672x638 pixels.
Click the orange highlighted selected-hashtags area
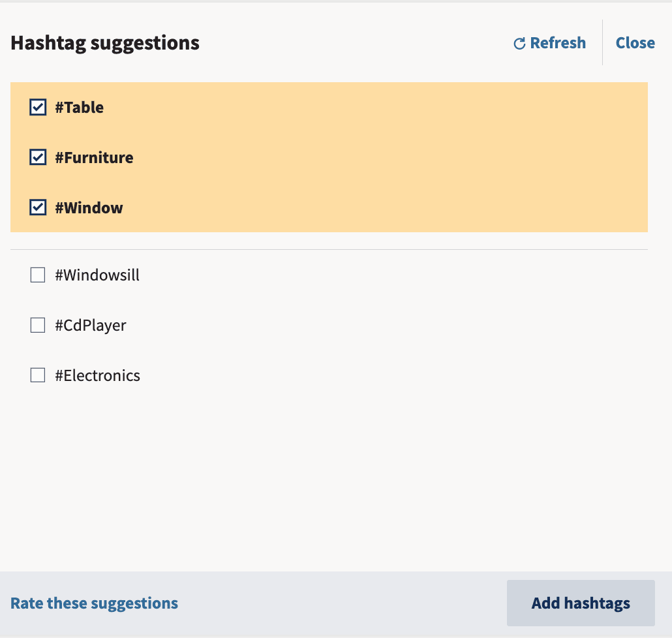click(329, 157)
